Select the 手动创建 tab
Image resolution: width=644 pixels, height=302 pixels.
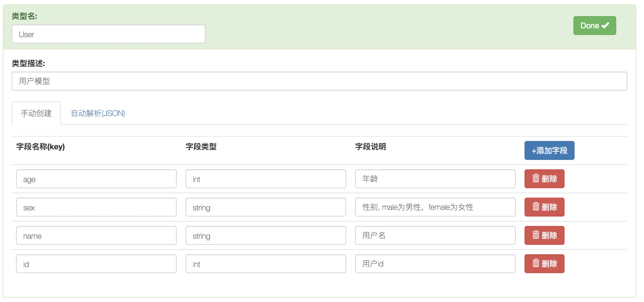(36, 113)
